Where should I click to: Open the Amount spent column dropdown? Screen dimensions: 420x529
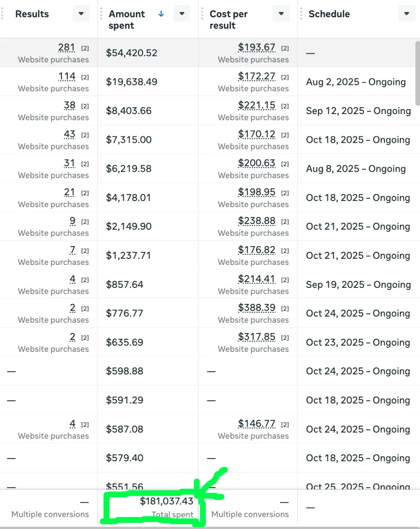[182, 14]
